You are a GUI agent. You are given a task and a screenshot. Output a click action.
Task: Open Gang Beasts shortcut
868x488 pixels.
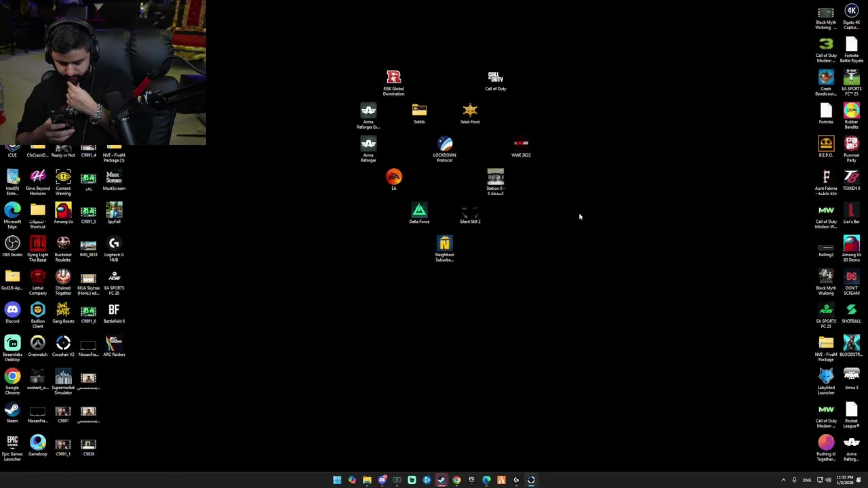[63, 312]
